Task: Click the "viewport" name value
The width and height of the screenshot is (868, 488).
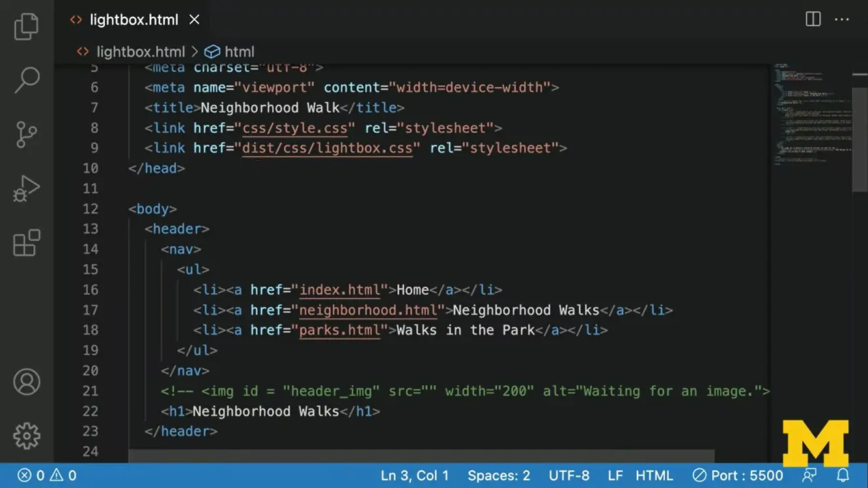Action: 275,87
